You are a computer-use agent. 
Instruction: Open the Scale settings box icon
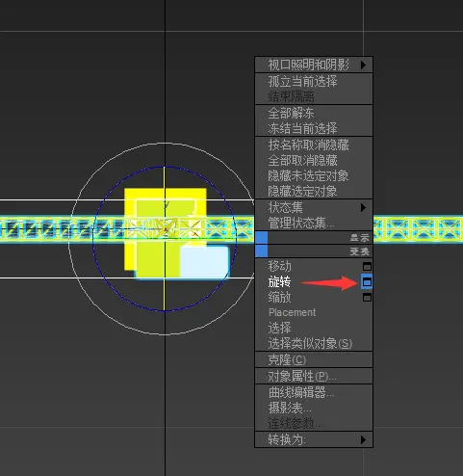[x=367, y=298]
